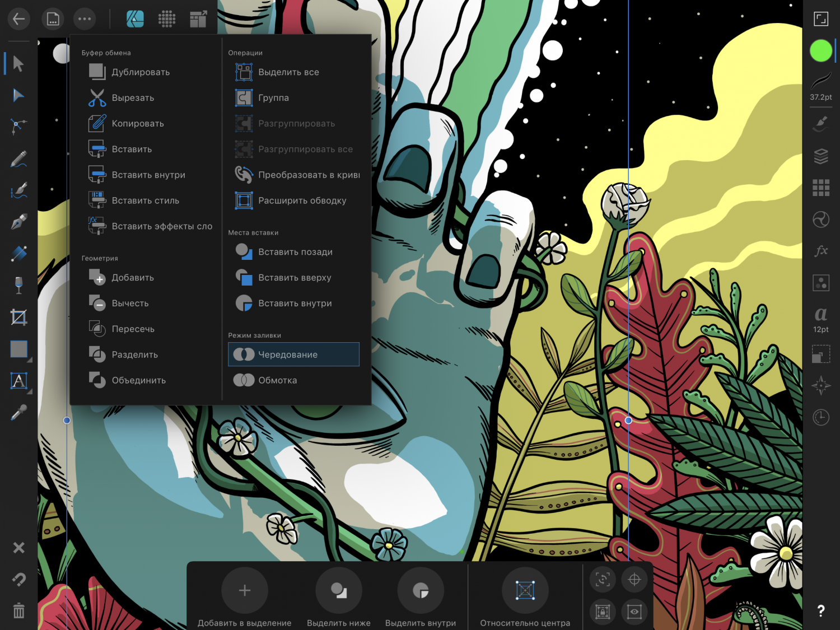Screen dimensions: 840x630
Task: Select the Corner tool
Action: pyautogui.click(x=18, y=127)
